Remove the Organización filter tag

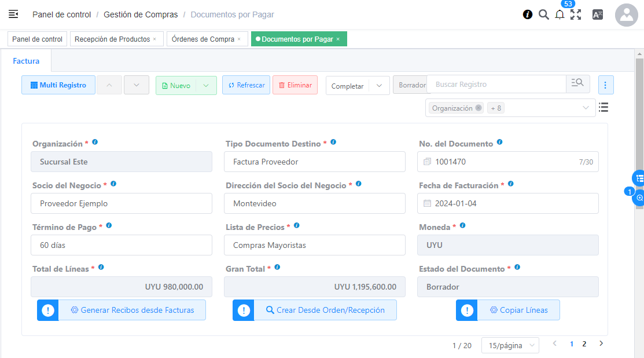click(479, 108)
